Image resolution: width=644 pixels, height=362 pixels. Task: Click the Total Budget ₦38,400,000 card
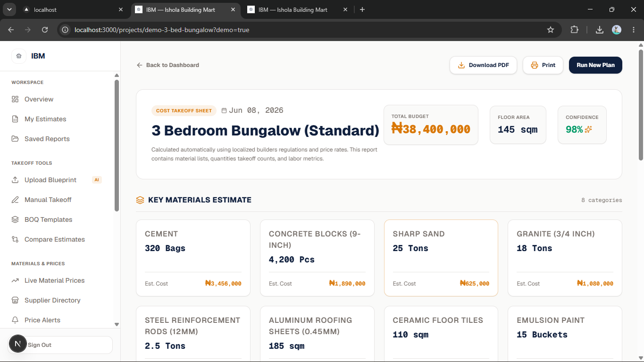click(431, 125)
